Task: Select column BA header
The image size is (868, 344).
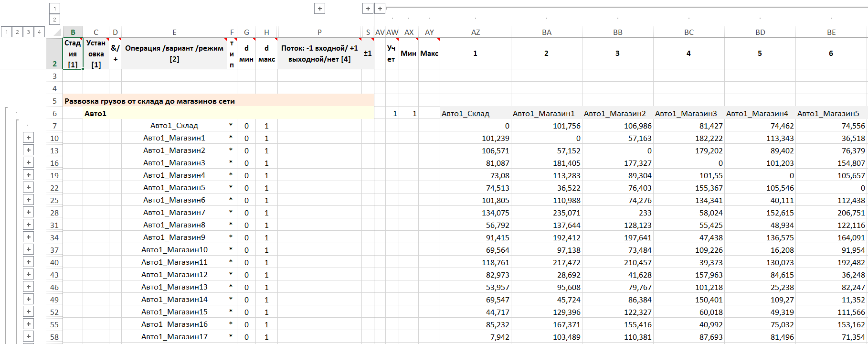Action: 547,32
